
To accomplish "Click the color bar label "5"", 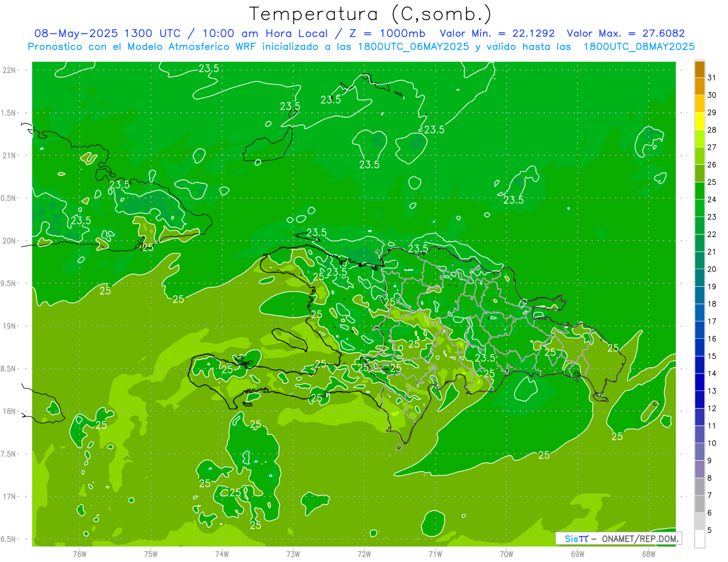I will coord(710,530).
